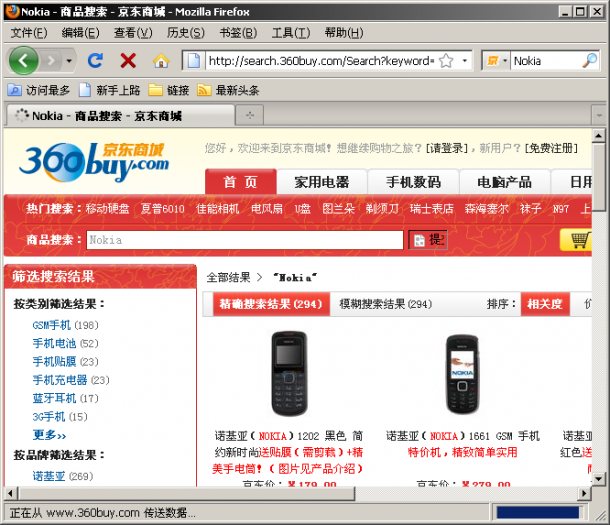The height and width of the screenshot is (525, 610).
Task: Select the 精确搜索结果 (294) tab
Action: tap(271, 304)
